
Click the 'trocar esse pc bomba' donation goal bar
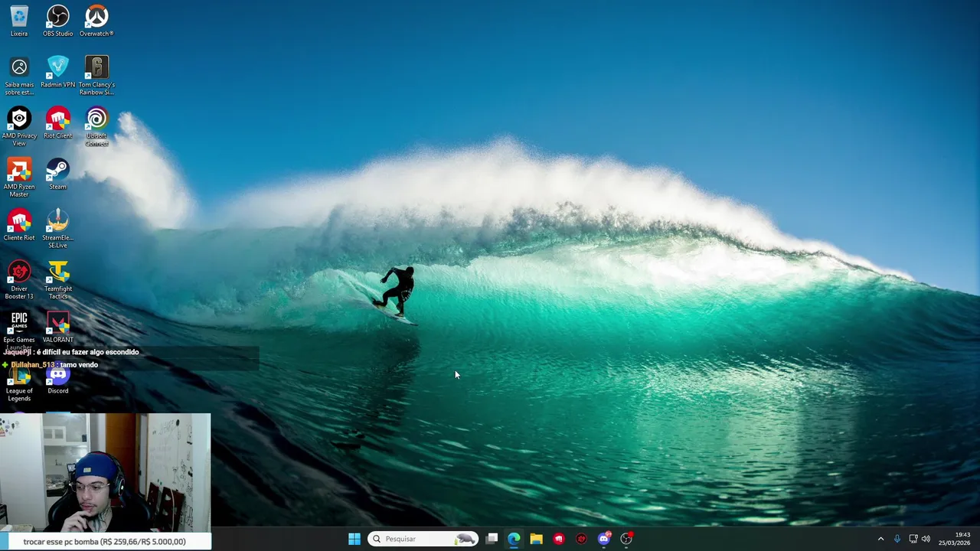105,541
